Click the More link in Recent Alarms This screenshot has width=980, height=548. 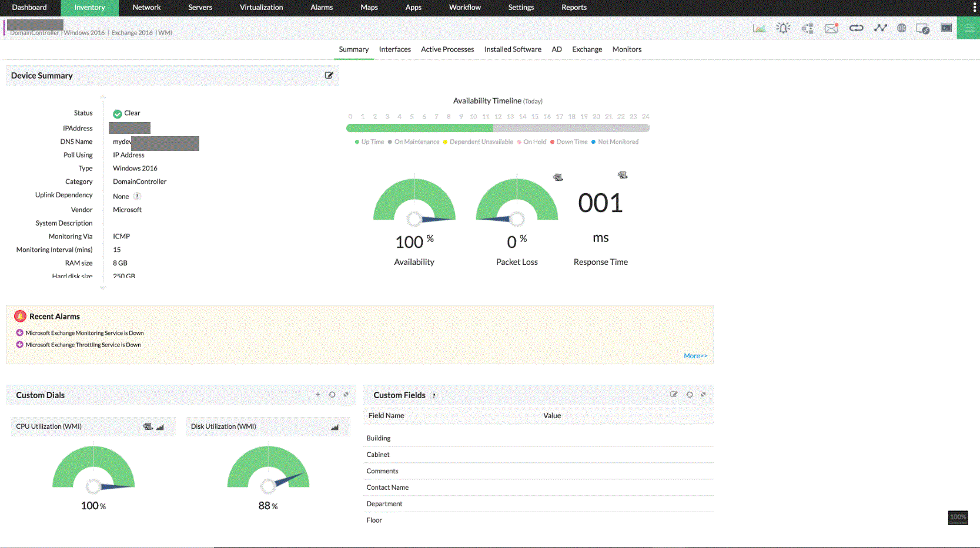point(695,355)
